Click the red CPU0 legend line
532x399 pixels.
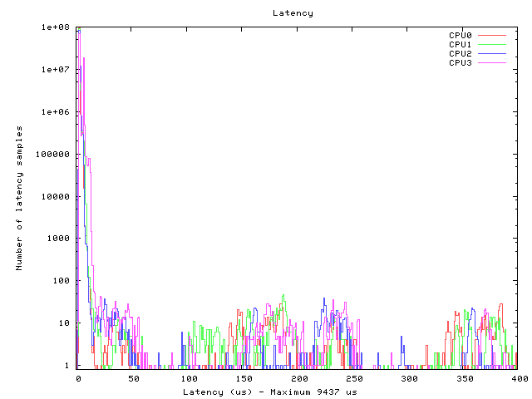[x=492, y=35]
